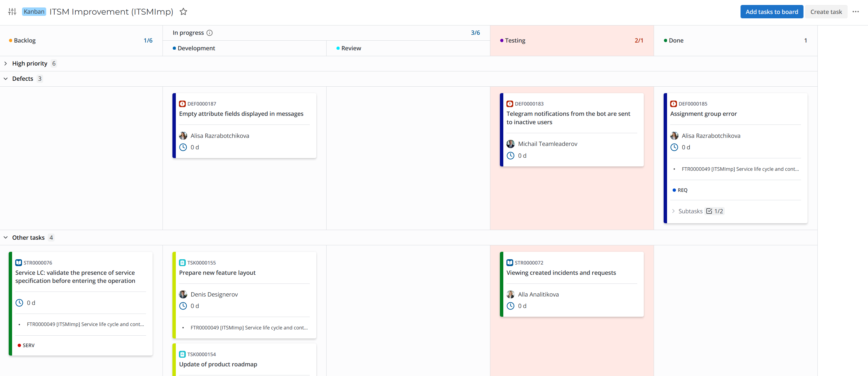Click the story icon on STR0000076

coord(19,263)
